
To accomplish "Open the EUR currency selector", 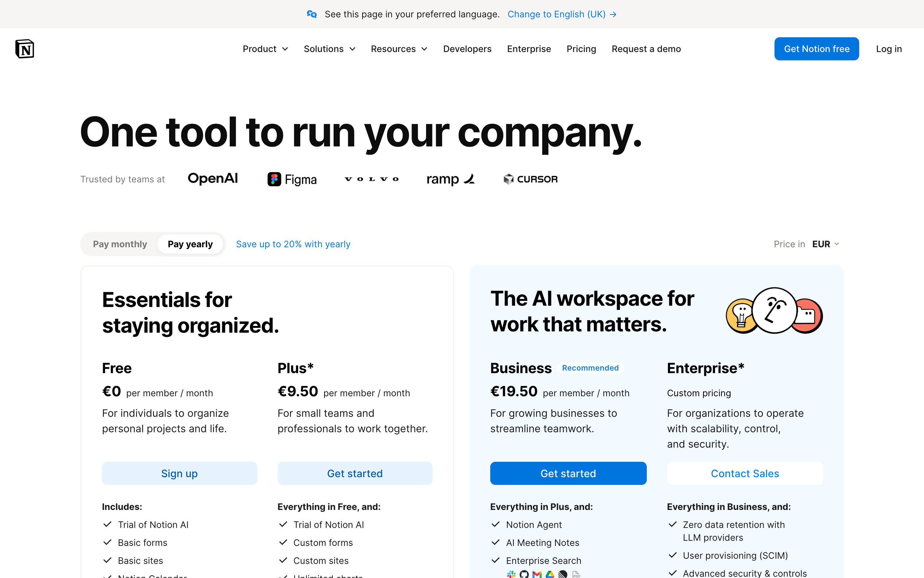I will (x=826, y=244).
